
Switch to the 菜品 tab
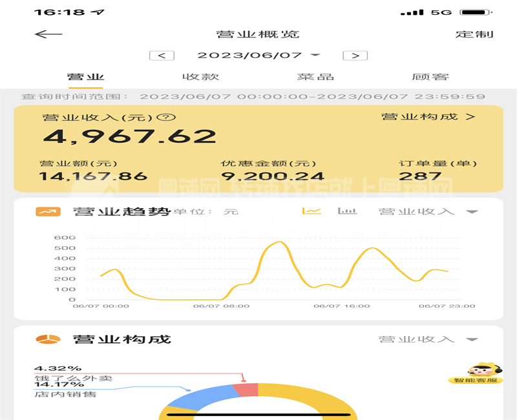(315, 77)
